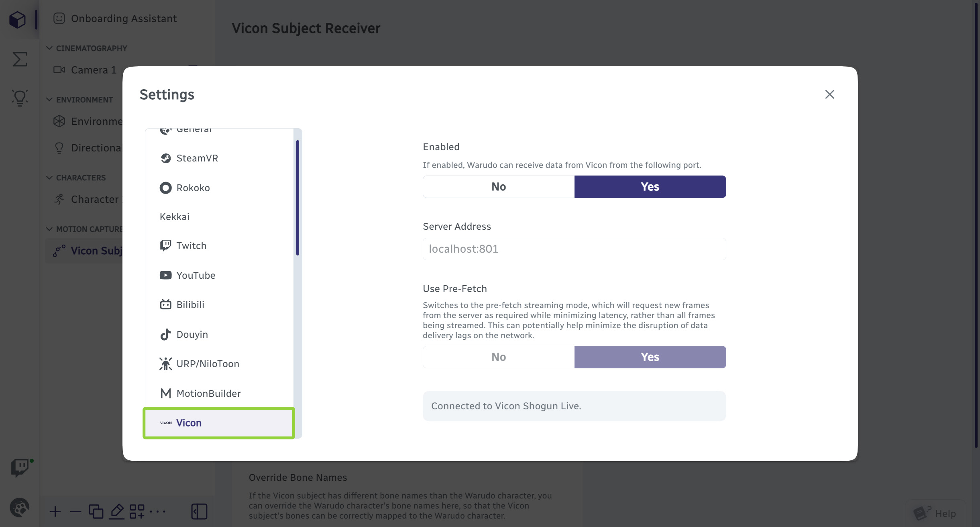
Task: Collapse the CHARACTERS section
Action: (x=49, y=178)
